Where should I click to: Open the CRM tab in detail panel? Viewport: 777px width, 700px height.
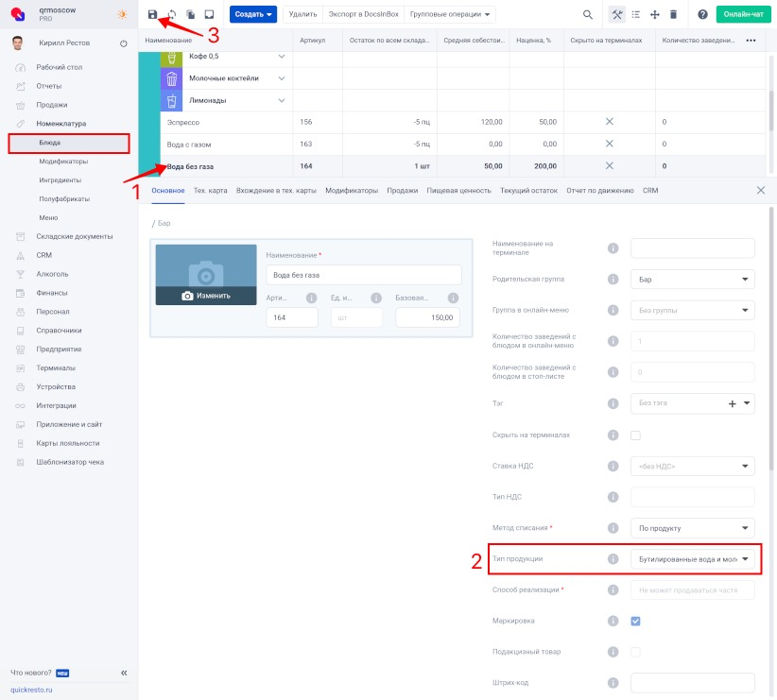[x=650, y=190]
